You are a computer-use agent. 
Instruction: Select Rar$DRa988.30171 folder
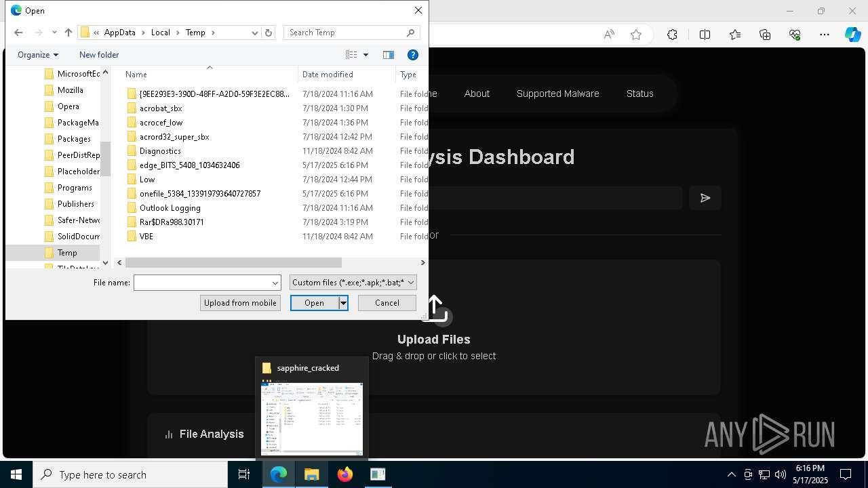pyautogui.click(x=172, y=222)
